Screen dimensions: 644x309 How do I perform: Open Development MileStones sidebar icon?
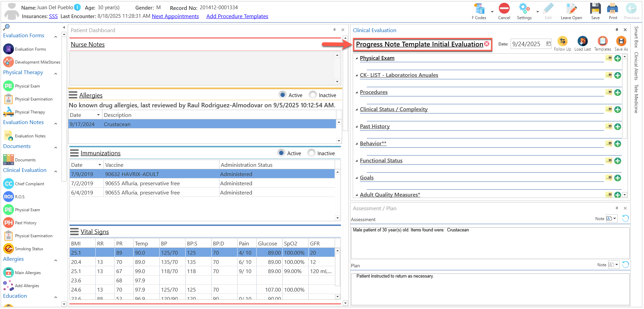(9, 62)
